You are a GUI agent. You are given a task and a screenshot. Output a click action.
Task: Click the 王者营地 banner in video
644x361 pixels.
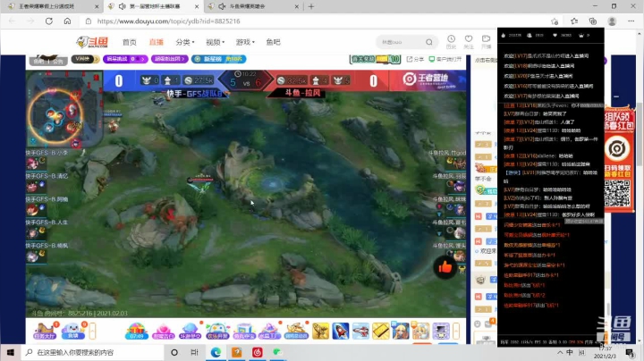pyautogui.click(x=428, y=80)
